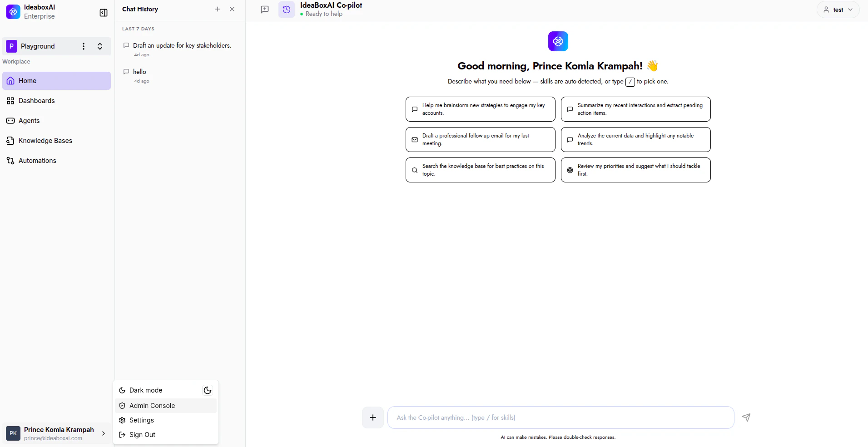Focus the 'Ask the Co-pilot anything' input
This screenshot has height=447, width=868.
561,418
